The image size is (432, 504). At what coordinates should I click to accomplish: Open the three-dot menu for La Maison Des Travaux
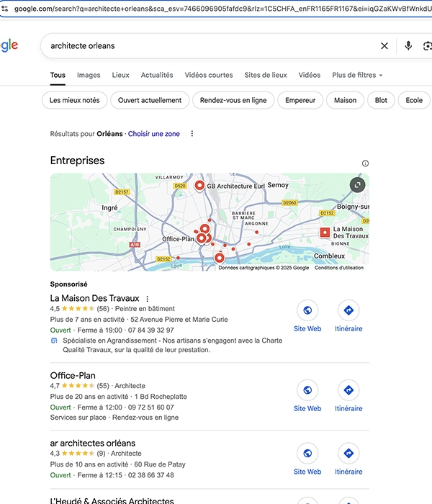[x=148, y=298]
